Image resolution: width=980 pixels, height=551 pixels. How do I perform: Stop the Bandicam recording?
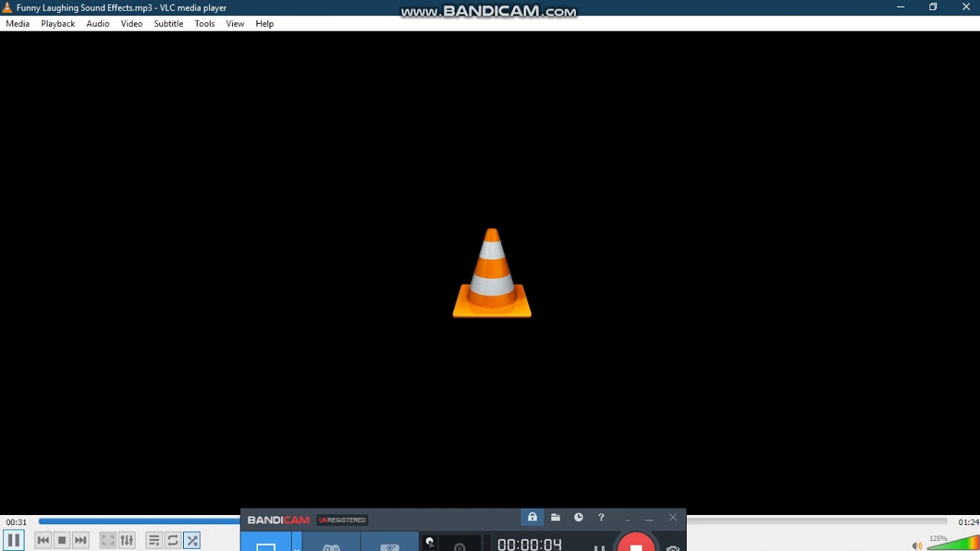tap(635, 543)
